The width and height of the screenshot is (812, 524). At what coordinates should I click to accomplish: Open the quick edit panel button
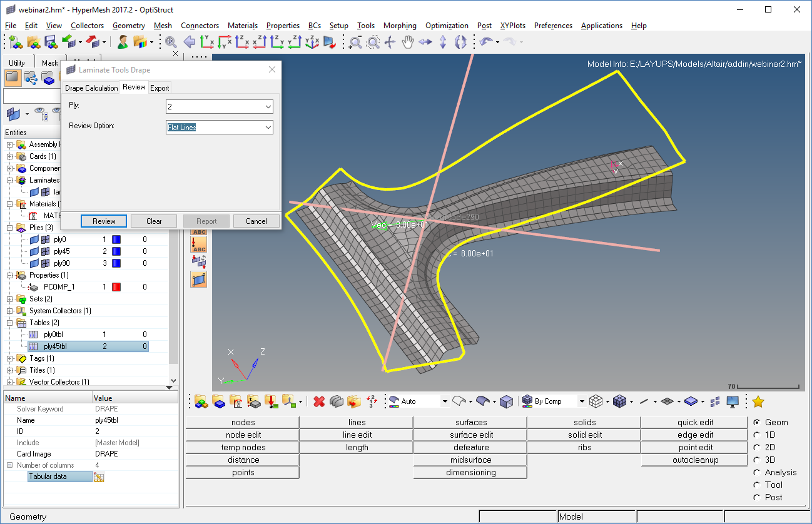[696, 422]
